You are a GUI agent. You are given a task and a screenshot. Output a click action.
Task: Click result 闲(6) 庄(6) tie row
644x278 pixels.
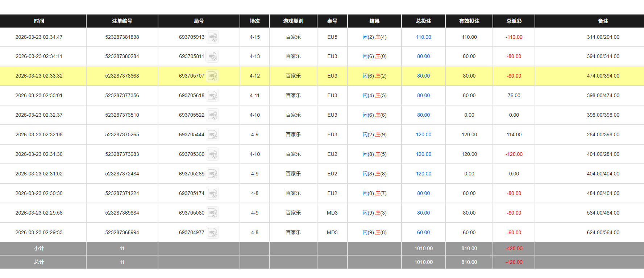(374, 115)
